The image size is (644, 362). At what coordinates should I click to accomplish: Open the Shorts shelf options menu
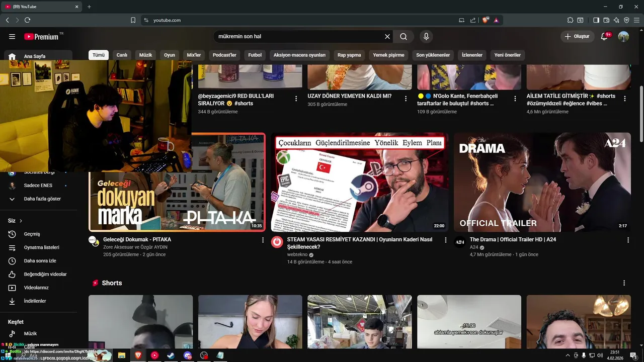[x=624, y=283]
